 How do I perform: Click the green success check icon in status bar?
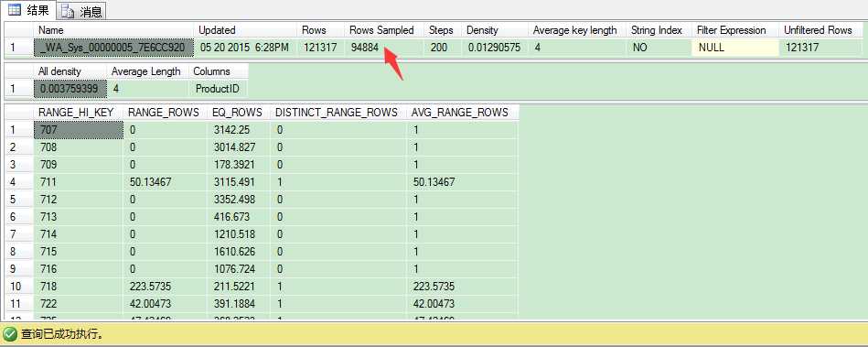pyautogui.click(x=10, y=333)
